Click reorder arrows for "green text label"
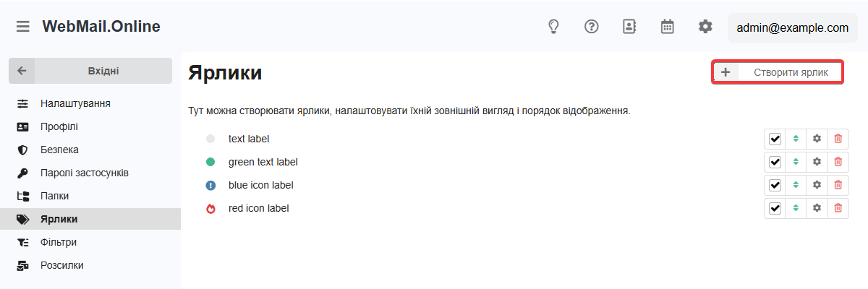The image size is (868, 289). point(796,162)
